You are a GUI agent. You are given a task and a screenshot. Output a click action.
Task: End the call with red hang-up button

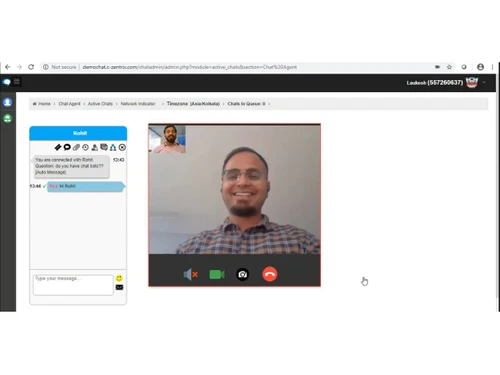270,274
